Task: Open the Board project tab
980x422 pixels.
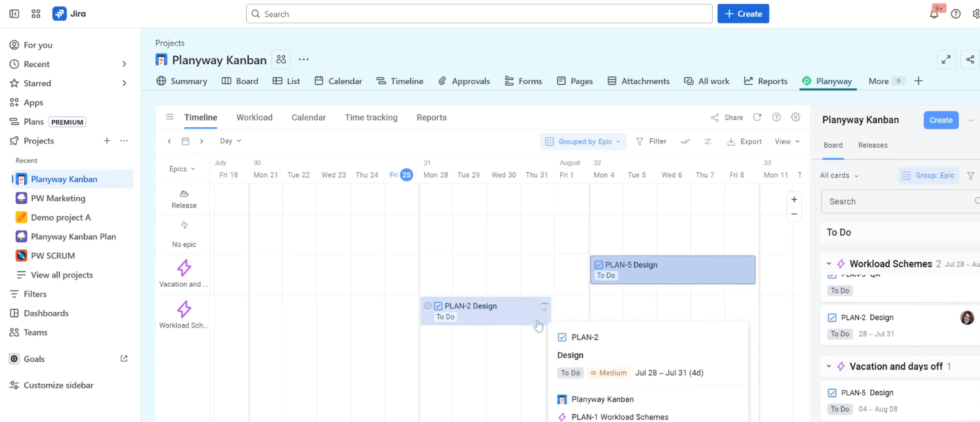Action: click(x=240, y=81)
